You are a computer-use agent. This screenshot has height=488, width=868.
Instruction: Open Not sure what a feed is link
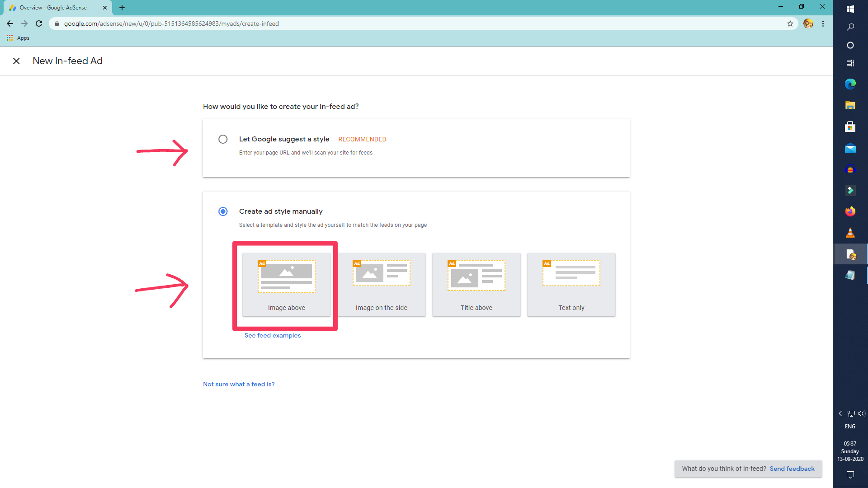(239, 384)
